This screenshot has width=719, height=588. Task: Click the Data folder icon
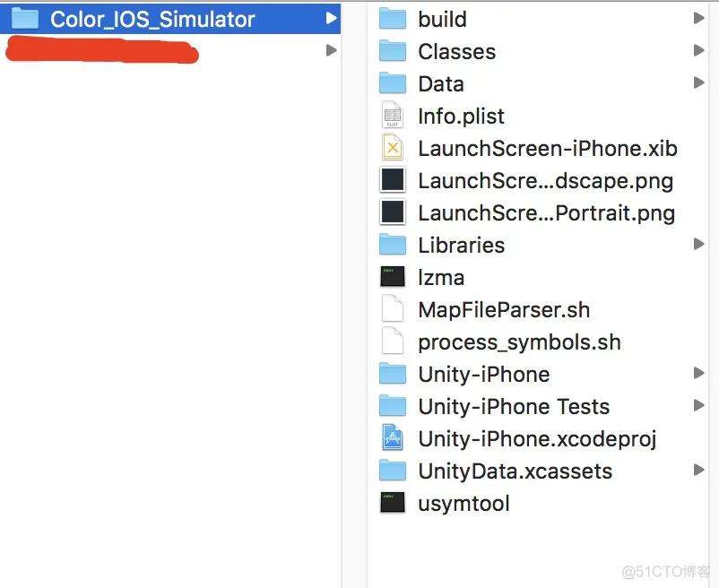(x=393, y=83)
